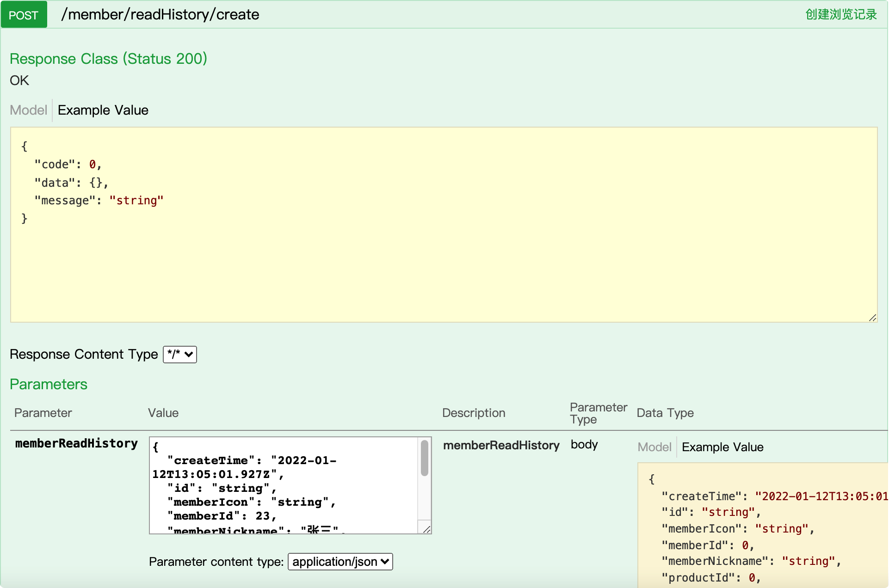Click the Data Type column header

[665, 413]
